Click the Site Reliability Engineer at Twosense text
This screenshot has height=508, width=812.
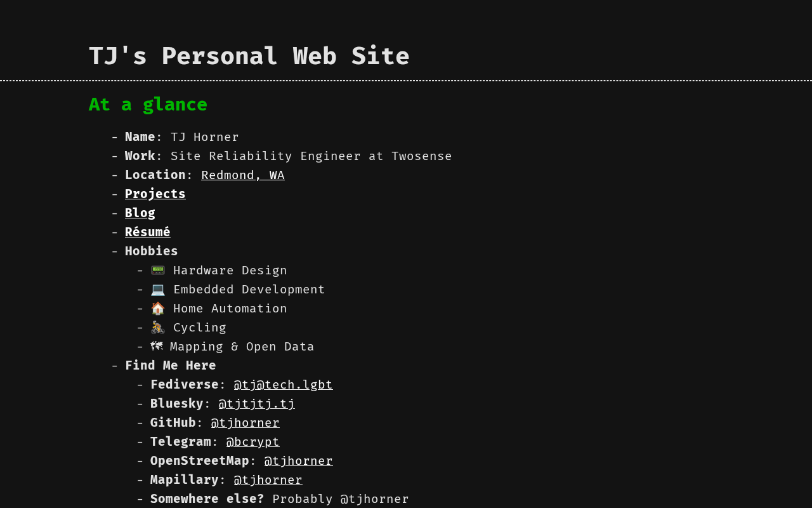[x=311, y=156]
